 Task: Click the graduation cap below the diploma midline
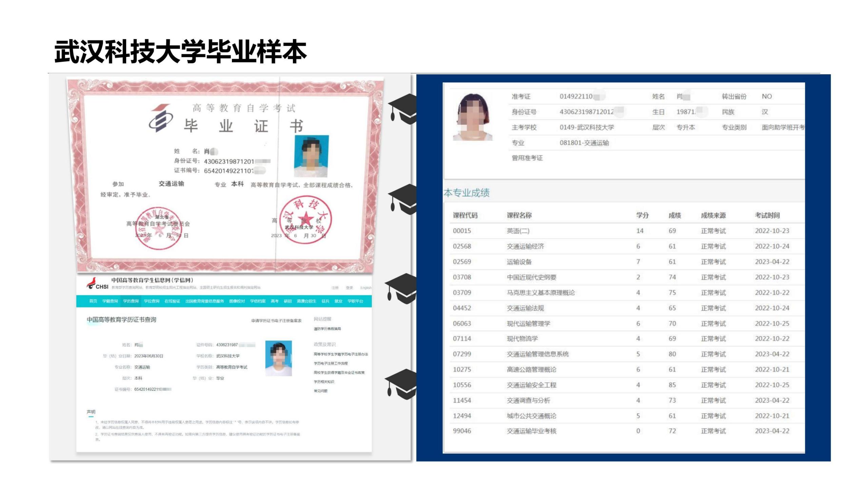pos(403,199)
